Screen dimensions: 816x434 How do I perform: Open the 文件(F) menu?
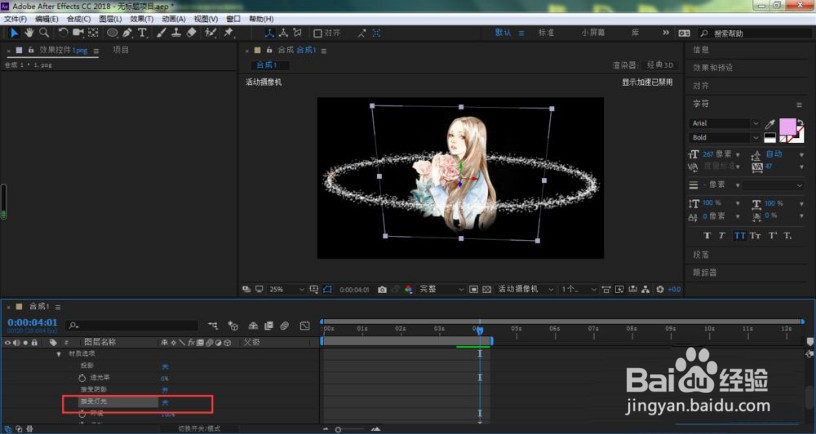(x=15, y=19)
